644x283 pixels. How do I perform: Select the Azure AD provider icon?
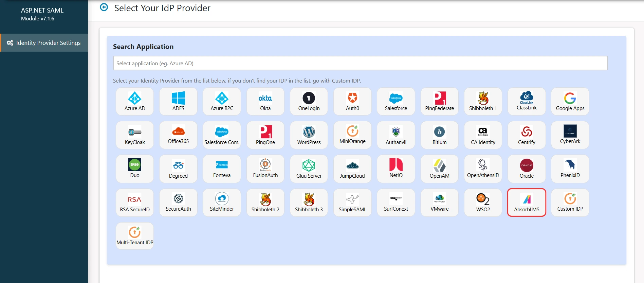point(135,101)
